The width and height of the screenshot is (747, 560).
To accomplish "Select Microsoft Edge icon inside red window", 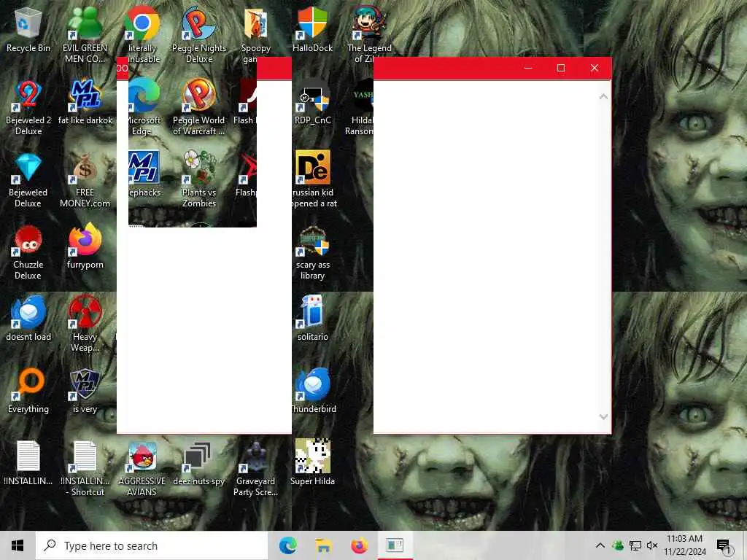I will pyautogui.click(x=144, y=108).
